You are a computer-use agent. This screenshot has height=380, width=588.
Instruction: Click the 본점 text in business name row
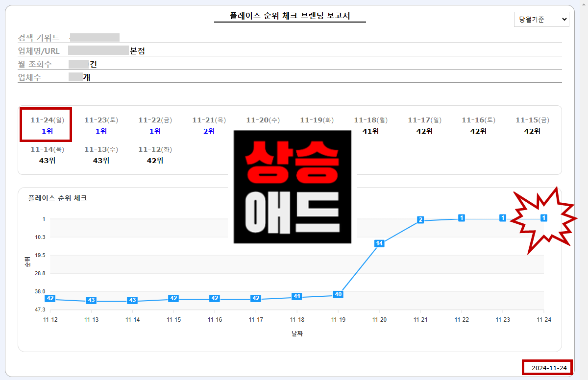(137, 51)
